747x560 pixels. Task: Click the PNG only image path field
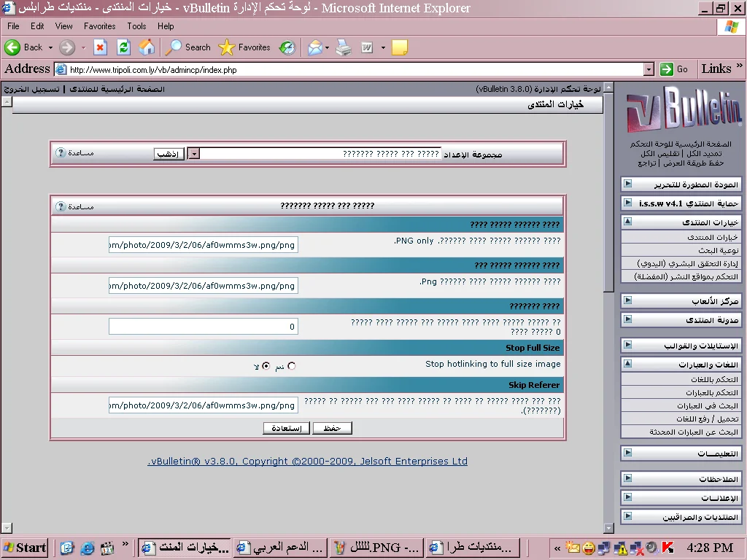[x=204, y=245]
